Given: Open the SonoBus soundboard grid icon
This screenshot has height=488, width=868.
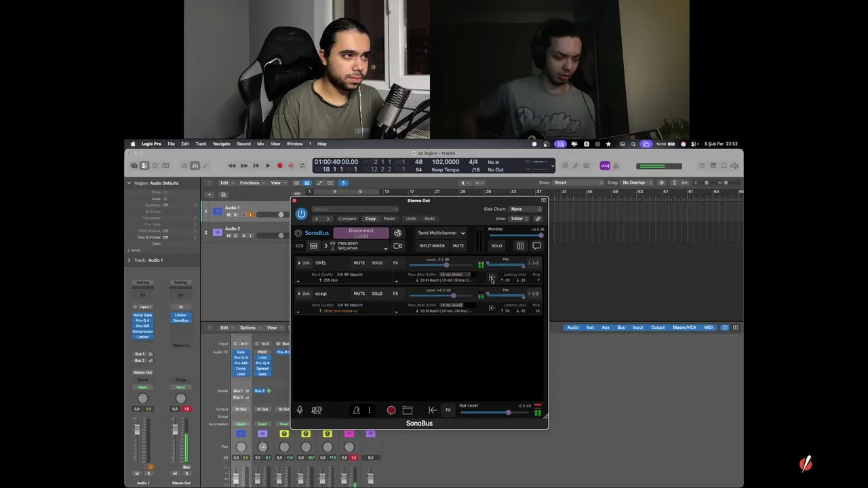Looking at the screenshot, I should click(520, 246).
